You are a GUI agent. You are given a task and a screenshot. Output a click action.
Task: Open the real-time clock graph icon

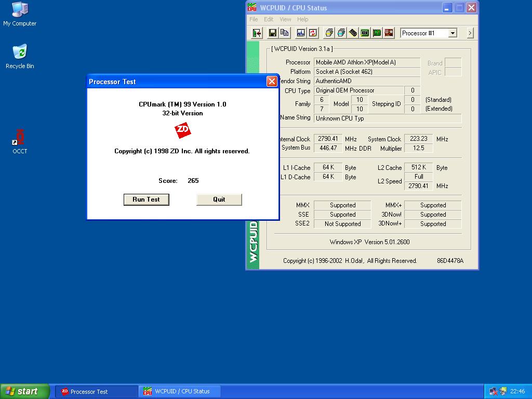pyautogui.click(x=301, y=33)
